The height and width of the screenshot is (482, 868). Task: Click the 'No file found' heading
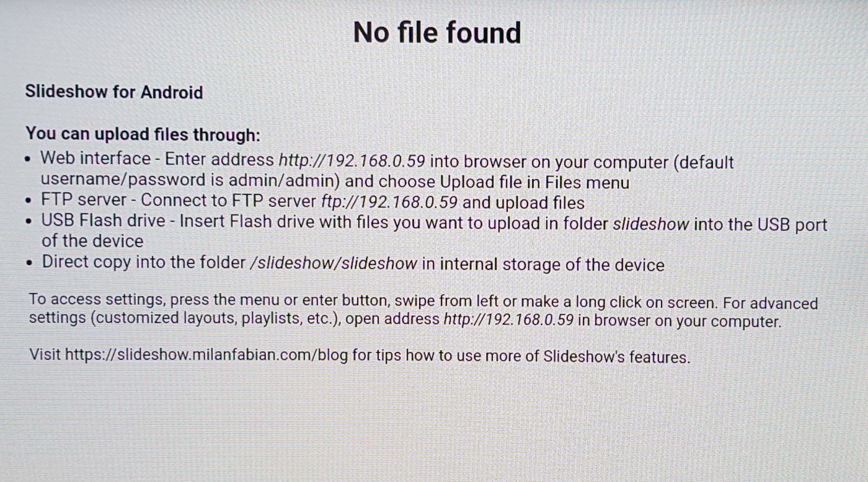[x=436, y=32]
